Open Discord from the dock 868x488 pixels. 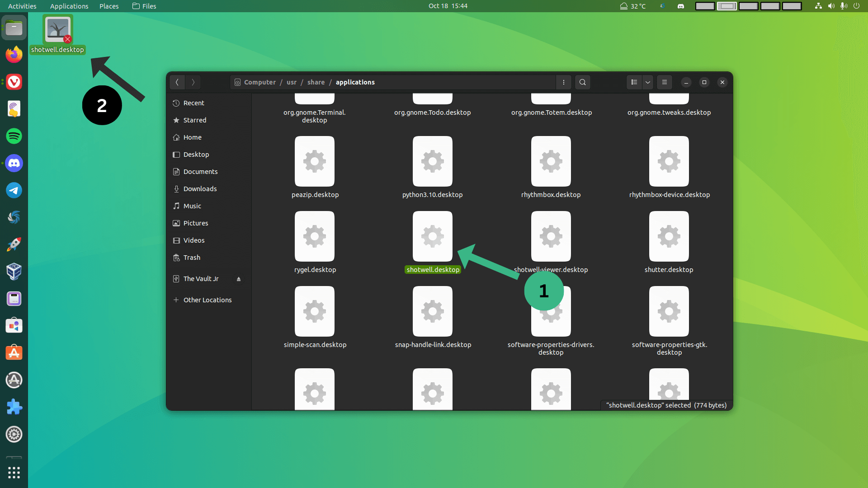(x=14, y=163)
